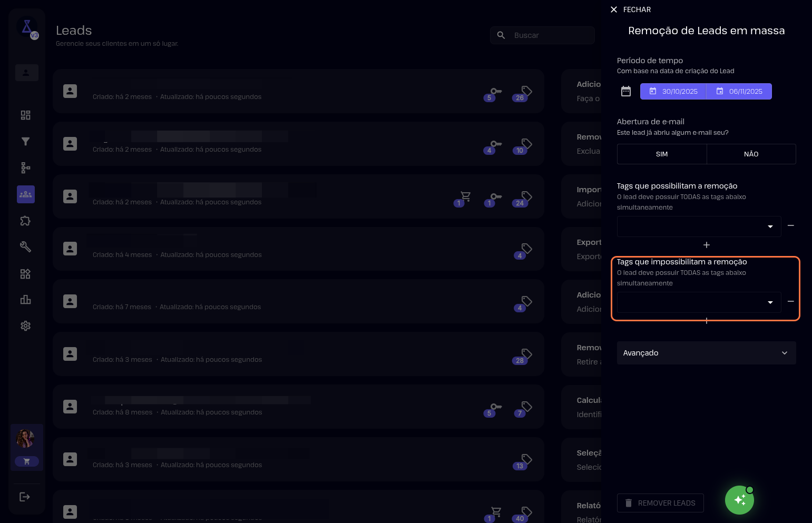Open the settings gear in sidebar
The image size is (812, 523).
25,326
